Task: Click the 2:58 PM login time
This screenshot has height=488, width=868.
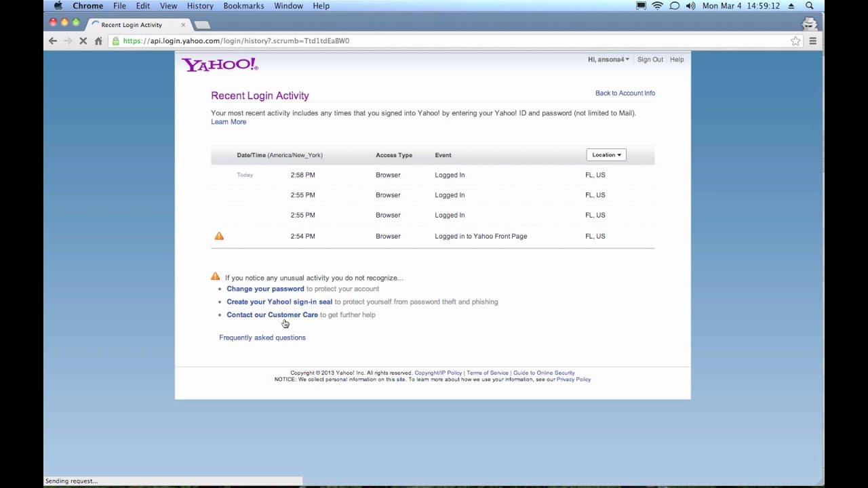Action: pyautogui.click(x=302, y=175)
